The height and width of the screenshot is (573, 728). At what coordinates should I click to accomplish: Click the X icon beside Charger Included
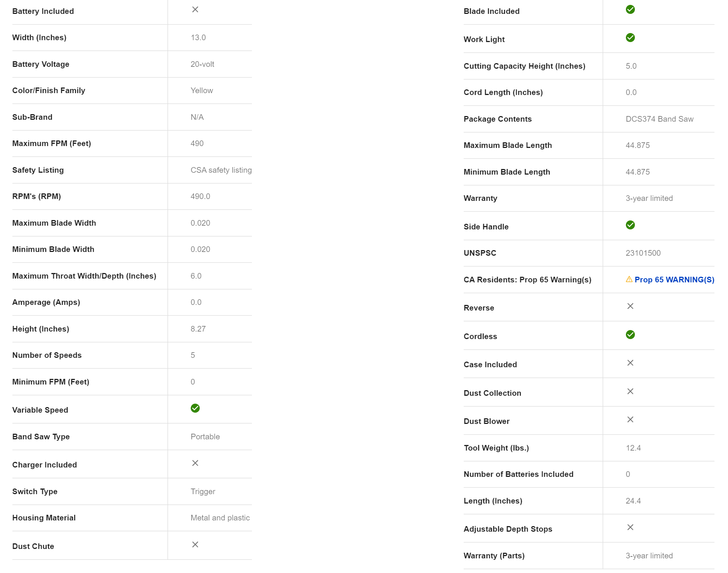[195, 463]
